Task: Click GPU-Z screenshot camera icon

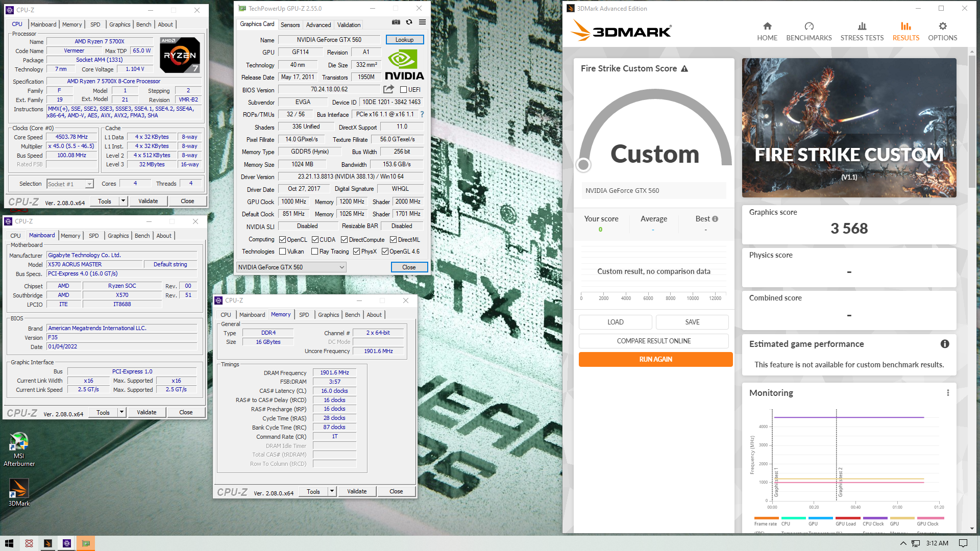Action: point(396,22)
